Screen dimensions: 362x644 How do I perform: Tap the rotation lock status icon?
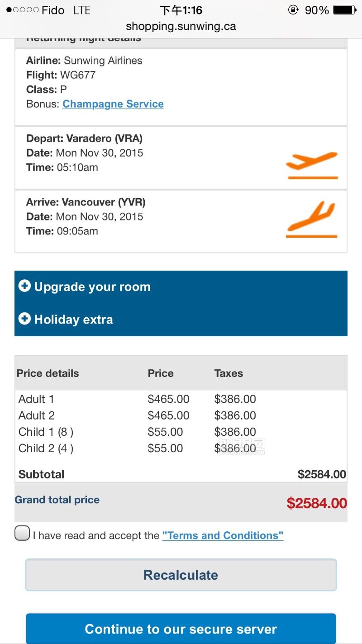(x=294, y=10)
